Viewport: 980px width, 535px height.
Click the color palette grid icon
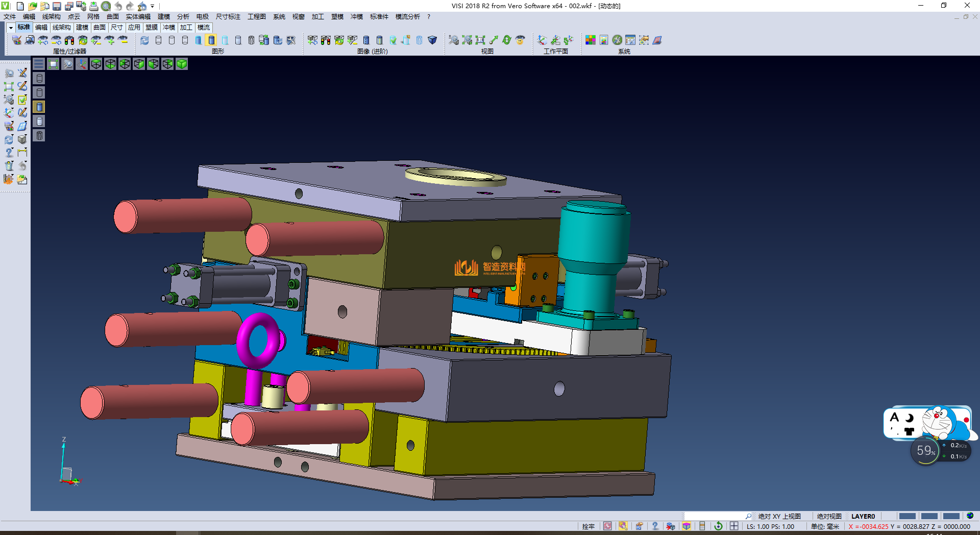[x=591, y=40]
